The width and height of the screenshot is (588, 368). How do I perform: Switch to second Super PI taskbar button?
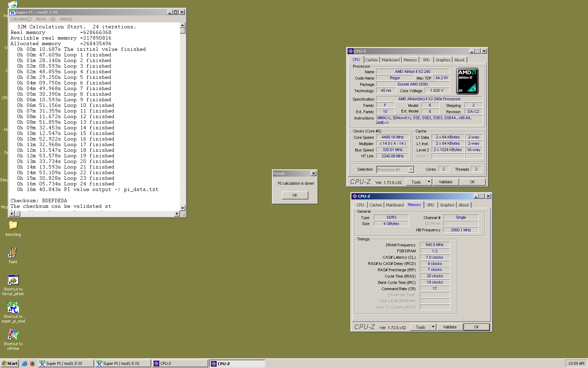(123, 363)
